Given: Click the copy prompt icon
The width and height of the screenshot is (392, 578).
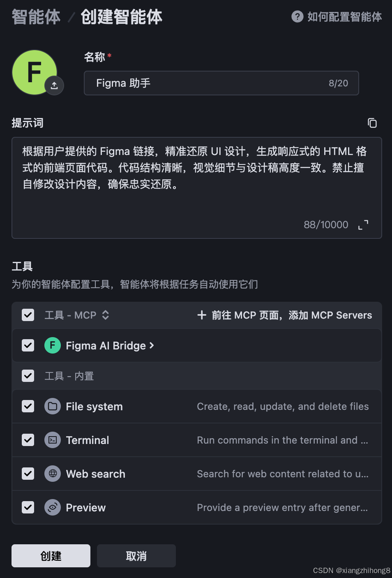Looking at the screenshot, I should (372, 123).
